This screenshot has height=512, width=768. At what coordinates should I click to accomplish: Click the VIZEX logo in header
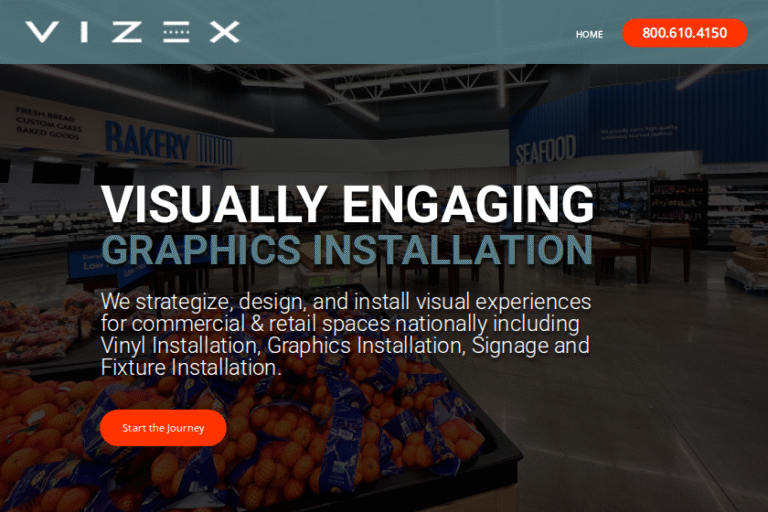[x=132, y=32]
